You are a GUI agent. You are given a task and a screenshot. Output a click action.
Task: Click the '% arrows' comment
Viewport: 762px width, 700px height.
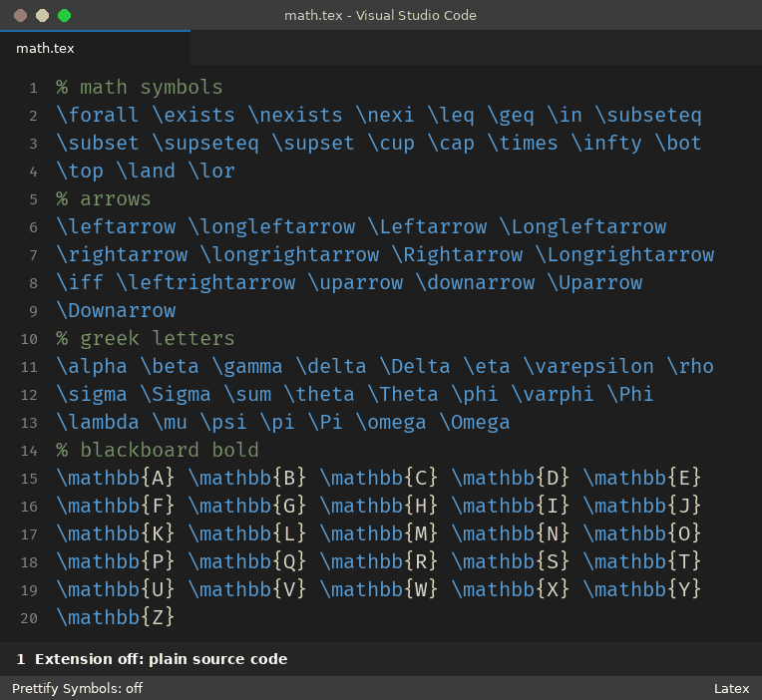[104, 199]
